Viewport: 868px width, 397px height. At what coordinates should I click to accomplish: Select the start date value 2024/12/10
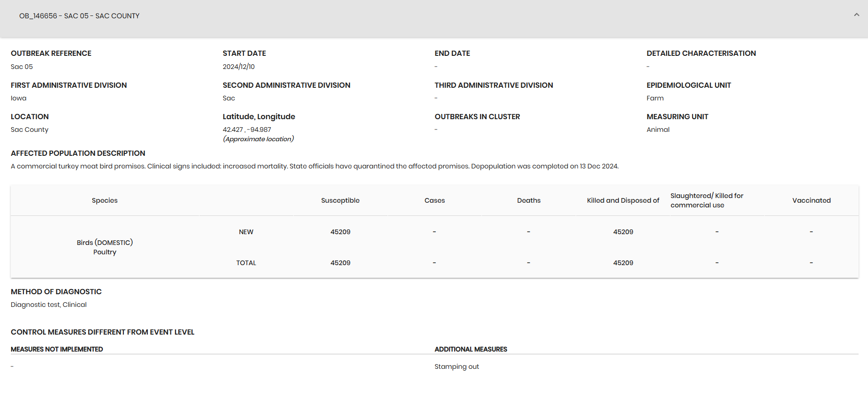pos(239,67)
